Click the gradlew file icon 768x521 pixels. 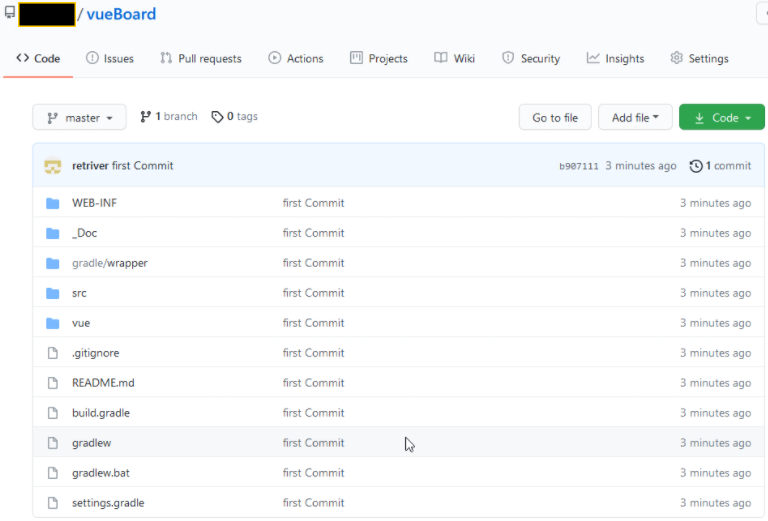[52, 443]
